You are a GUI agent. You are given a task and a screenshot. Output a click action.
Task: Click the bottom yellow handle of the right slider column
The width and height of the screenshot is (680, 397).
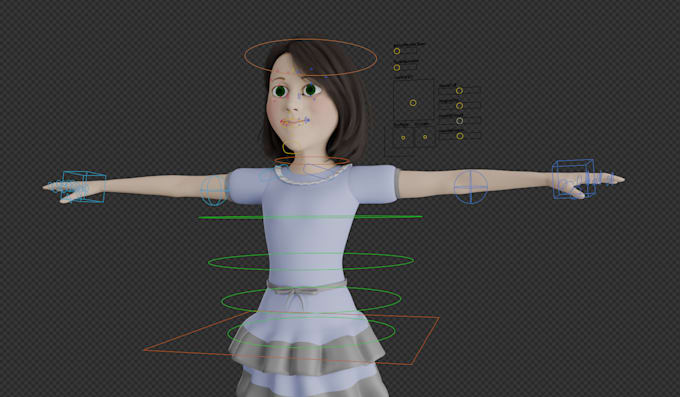point(460,136)
